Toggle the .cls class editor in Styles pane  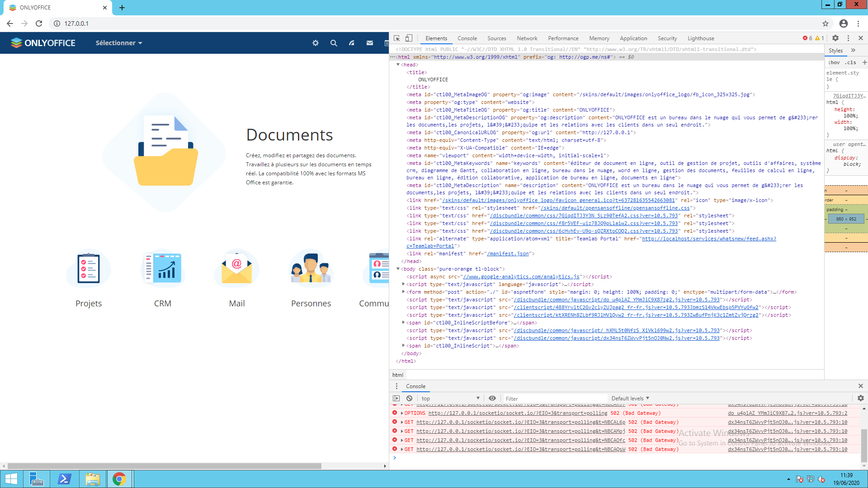tap(851, 62)
